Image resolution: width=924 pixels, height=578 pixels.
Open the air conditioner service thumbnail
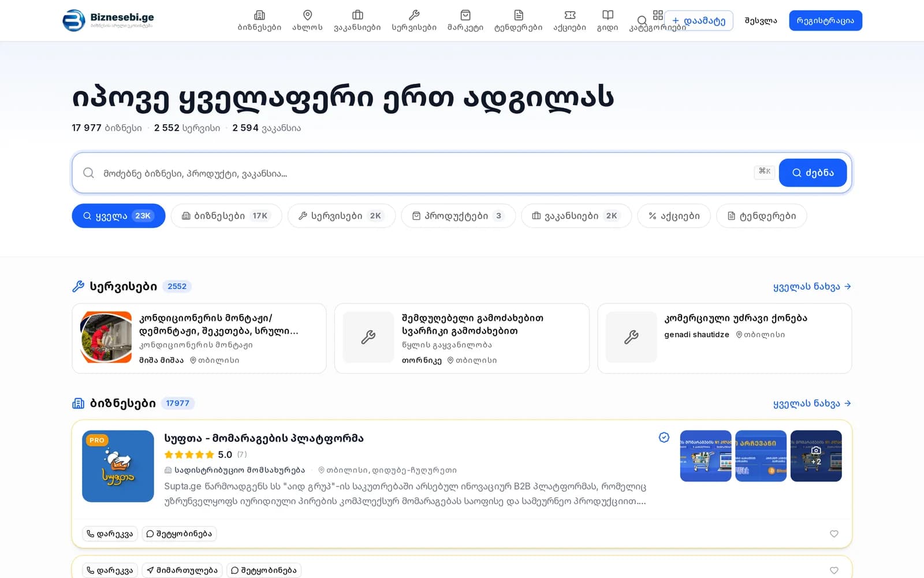click(x=106, y=337)
